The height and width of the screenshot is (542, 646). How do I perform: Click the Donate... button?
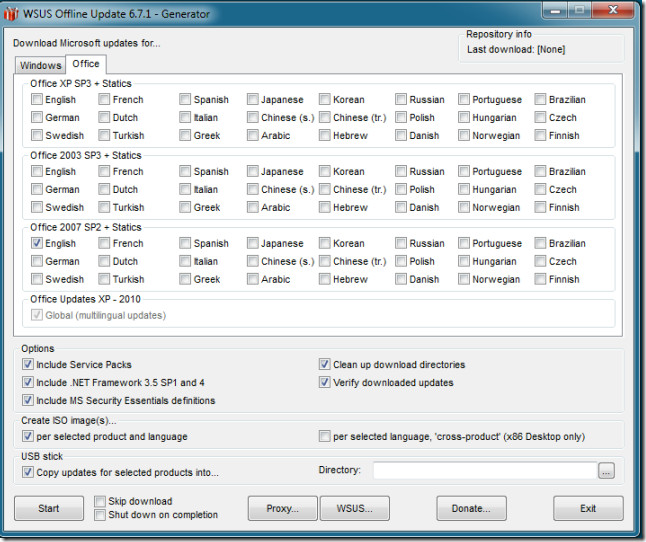pos(471,508)
